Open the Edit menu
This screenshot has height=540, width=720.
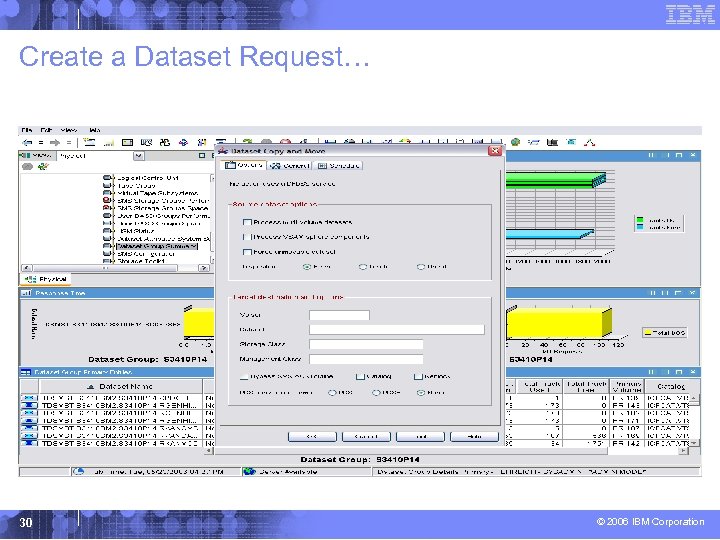click(x=46, y=130)
